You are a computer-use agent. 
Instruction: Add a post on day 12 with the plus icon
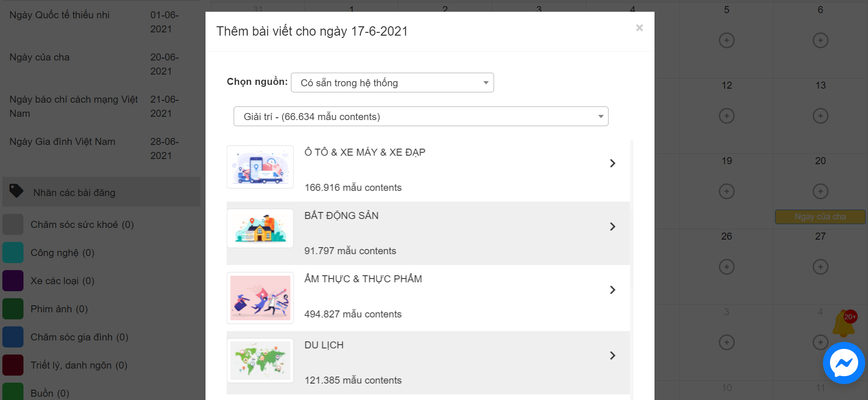pos(726,116)
